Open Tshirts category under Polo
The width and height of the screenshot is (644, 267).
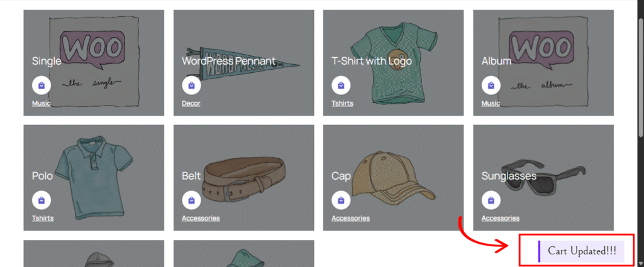tap(43, 219)
